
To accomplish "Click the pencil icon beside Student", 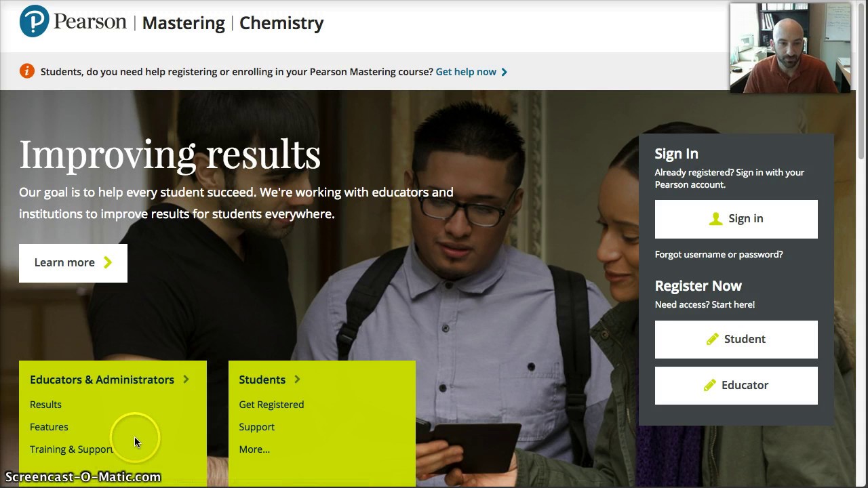I will click(x=712, y=339).
